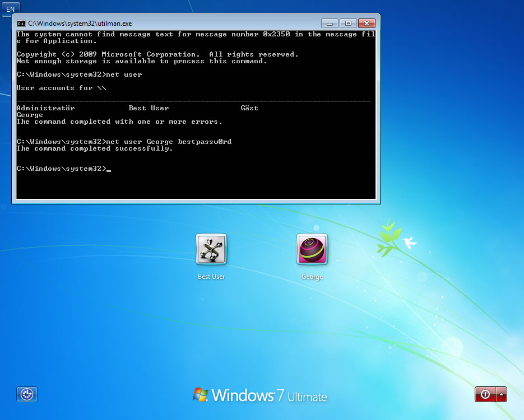Click the C:\ icon in the console title bar
This screenshot has width=524, height=420.
(x=21, y=23)
